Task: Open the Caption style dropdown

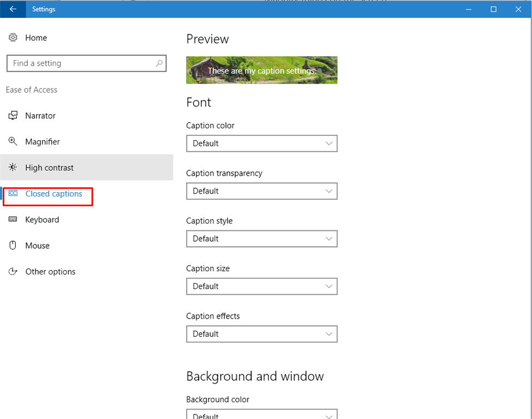Action: (x=261, y=238)
